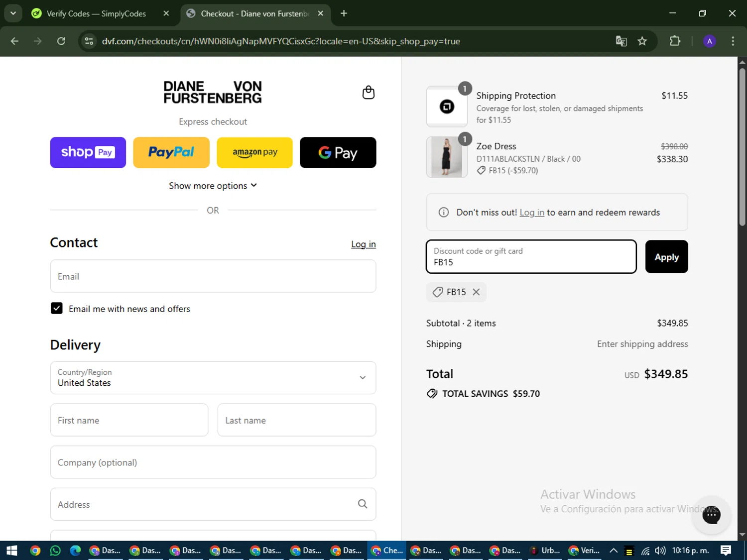Close the Verify Codes tab
The width and height of the screenshot is (747, 560).
[166, 13]
